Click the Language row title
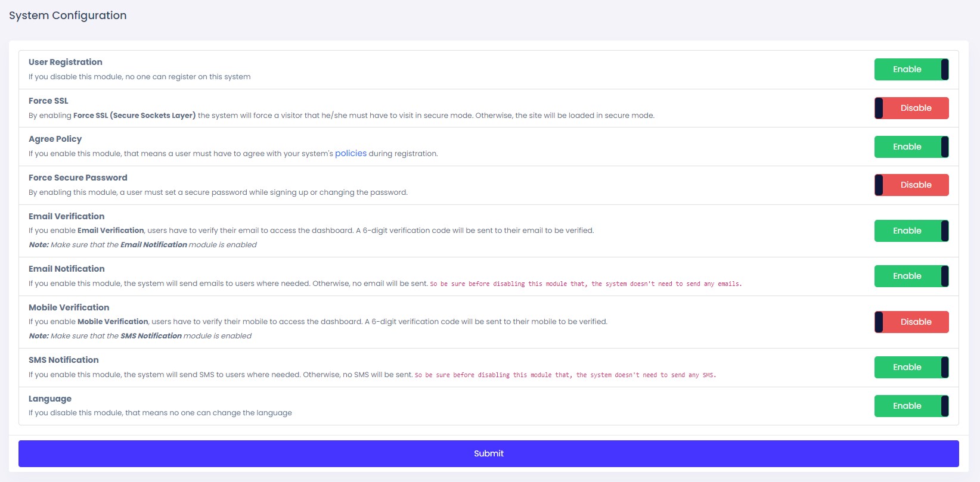 click(x=49, y=399)
